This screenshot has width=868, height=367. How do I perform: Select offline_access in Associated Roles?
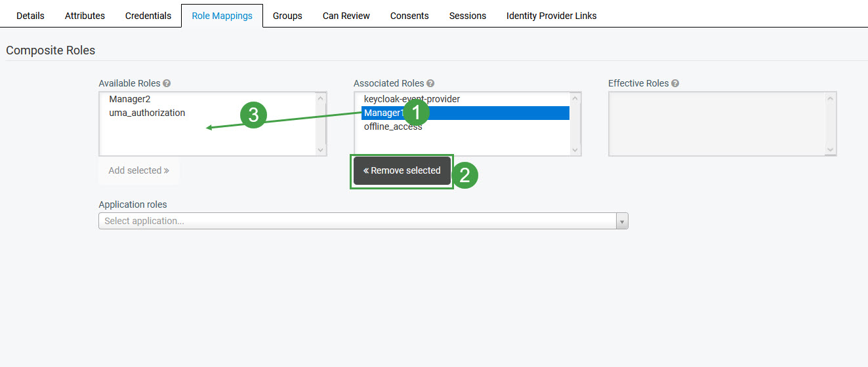393,127
